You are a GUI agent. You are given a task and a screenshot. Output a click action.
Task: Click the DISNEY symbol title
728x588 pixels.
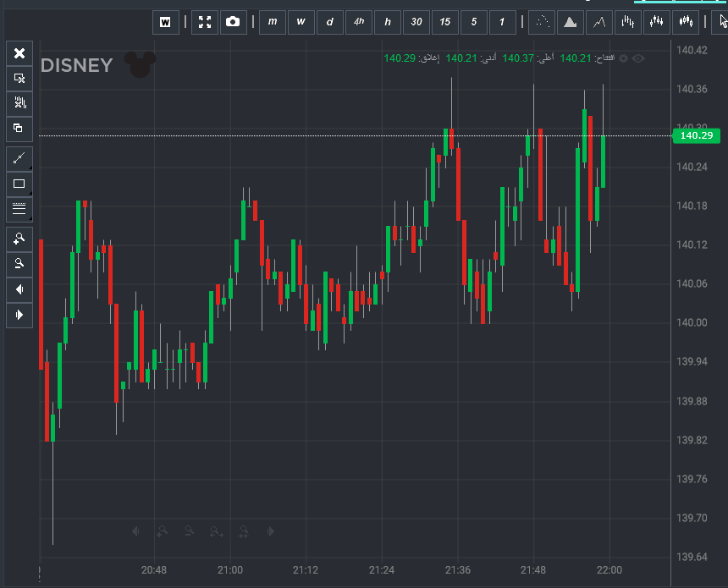click(76, 65)
